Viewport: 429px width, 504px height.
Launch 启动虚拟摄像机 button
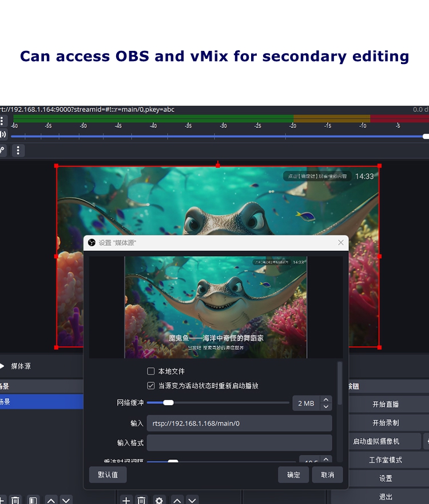(x=385, y=441)
